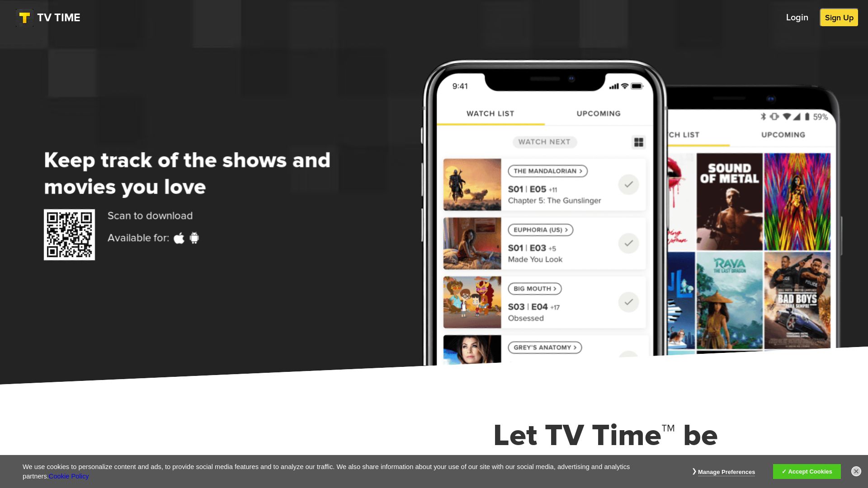Screen dimensions: 868x488
Task: Click the Apple iOS download icon
Action: (179, 238)
